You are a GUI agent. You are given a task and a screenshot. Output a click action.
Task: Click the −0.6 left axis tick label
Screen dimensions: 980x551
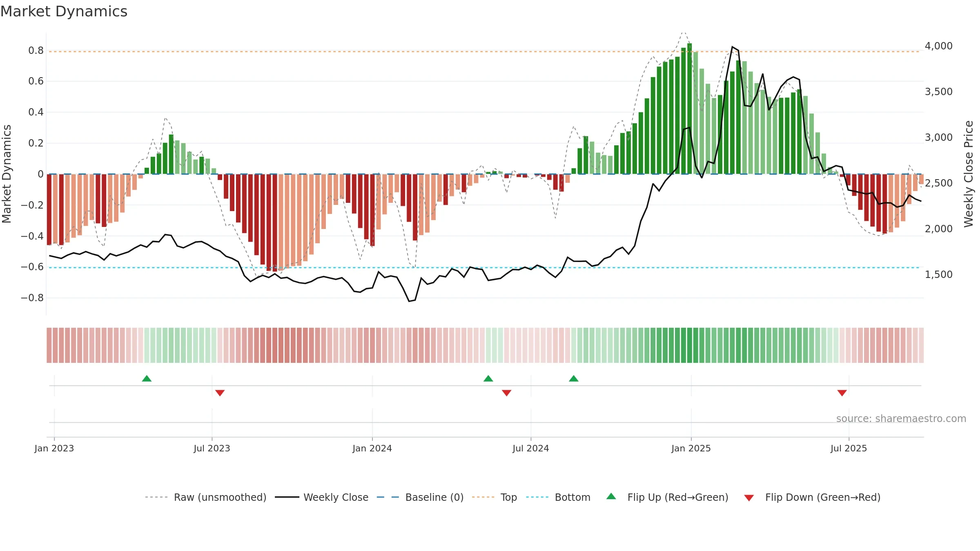pos(32,267)
